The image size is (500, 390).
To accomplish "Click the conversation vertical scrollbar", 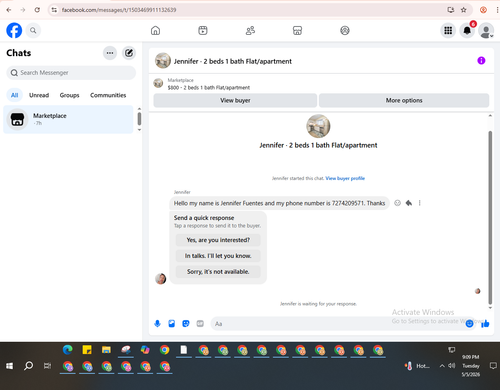I will point(490,217).
